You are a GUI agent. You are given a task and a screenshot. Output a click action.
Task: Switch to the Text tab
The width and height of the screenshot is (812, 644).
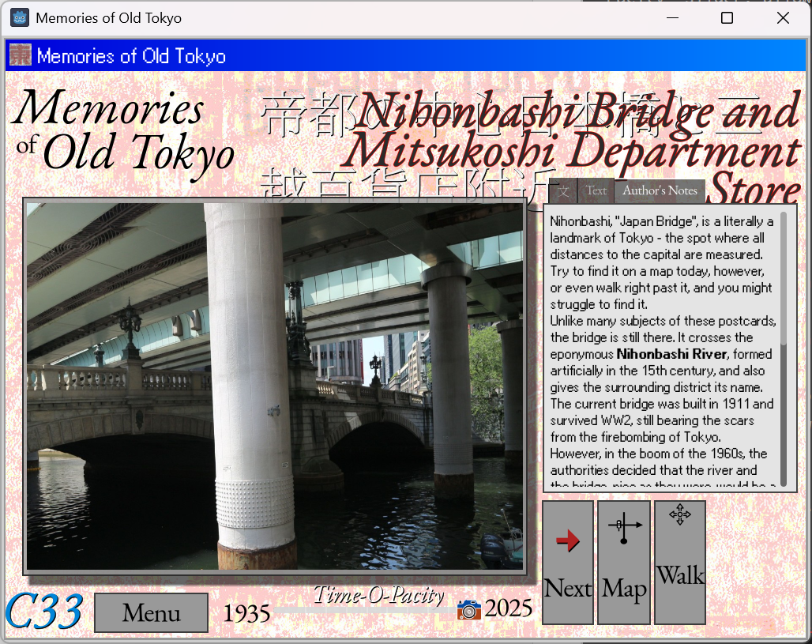point(596,190)
